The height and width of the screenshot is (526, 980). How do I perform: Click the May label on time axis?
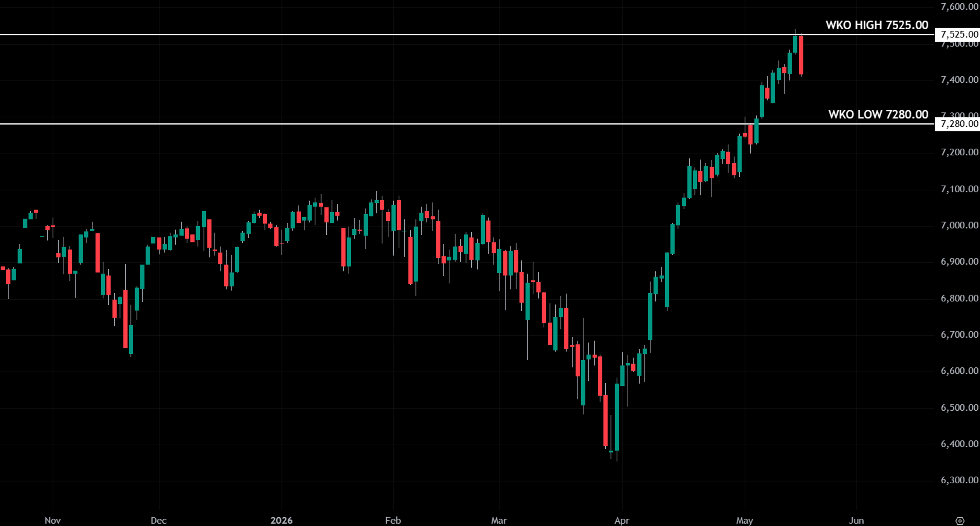coord(744,520)
